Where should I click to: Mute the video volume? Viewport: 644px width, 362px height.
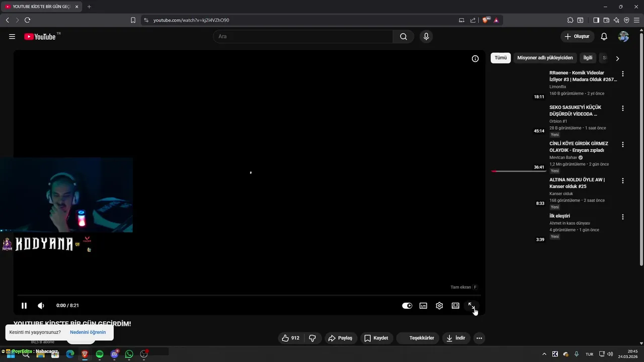pyautogui.click(x=41, y=306)
